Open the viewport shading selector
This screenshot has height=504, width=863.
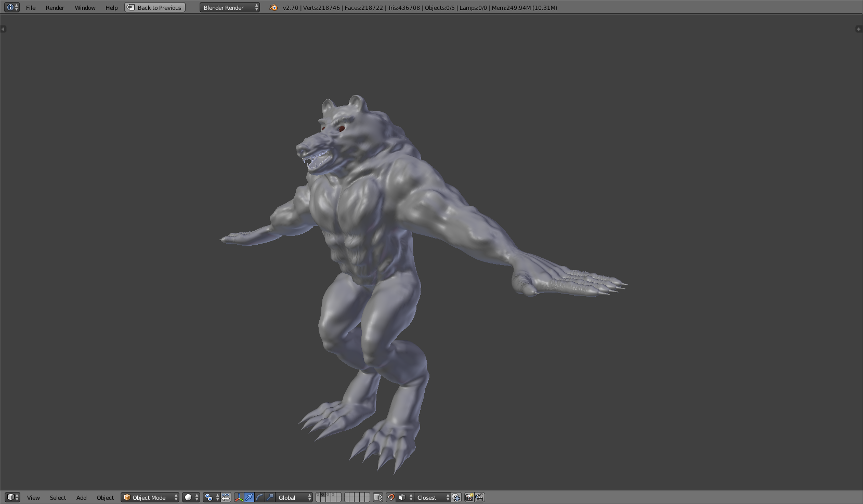[x=191, y=497]
